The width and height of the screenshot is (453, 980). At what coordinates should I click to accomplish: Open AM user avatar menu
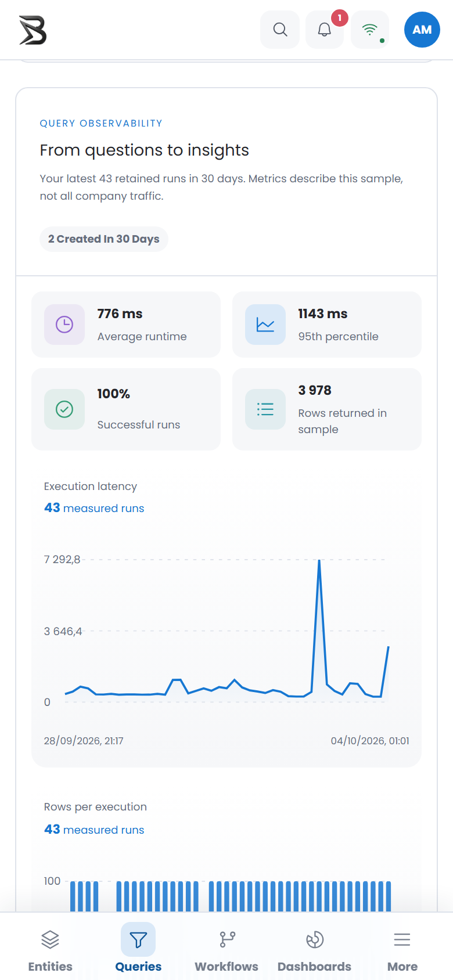422,30
